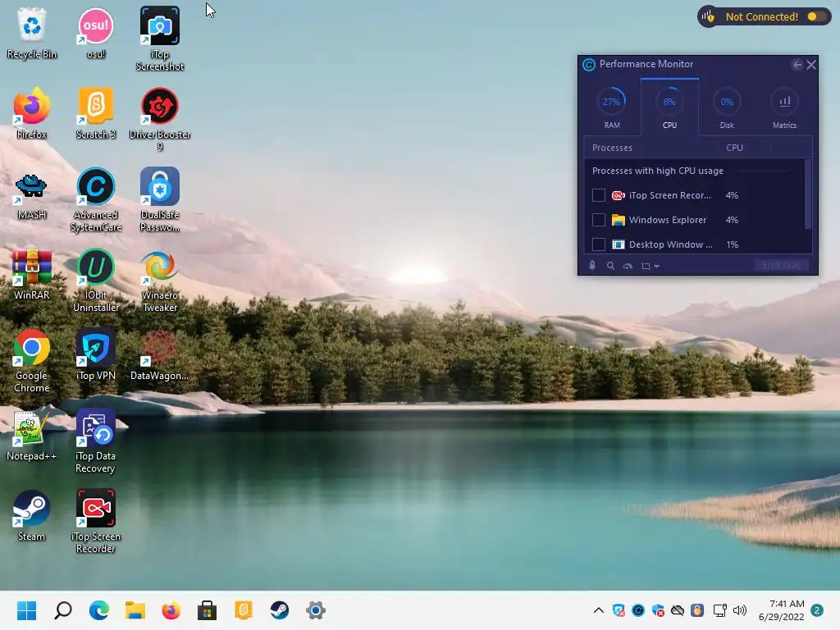Click the magnifier icon in Performance Monitor footer
This screenshot has width=840, height=630.
[610, 266]
